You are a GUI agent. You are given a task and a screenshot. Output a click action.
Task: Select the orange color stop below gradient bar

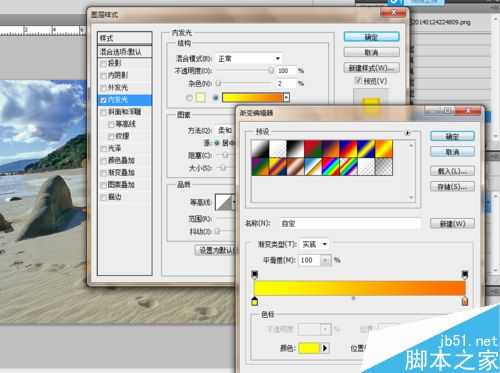tap(465, 301)
